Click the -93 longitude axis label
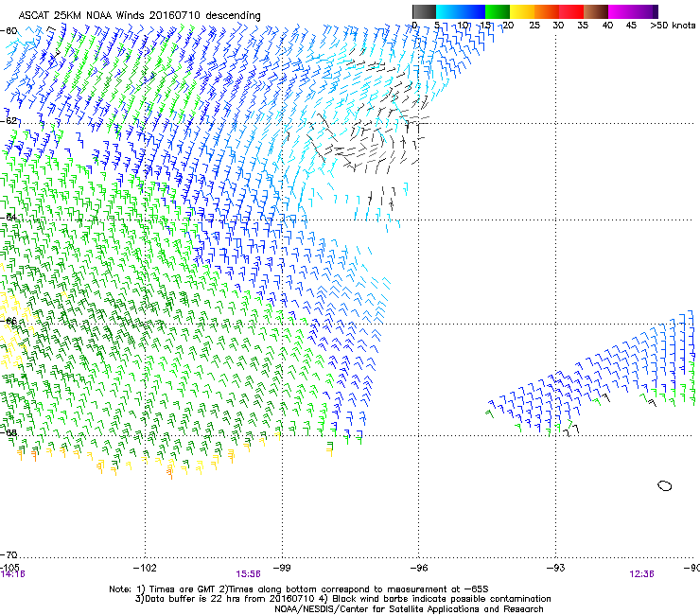Screen dimensions: 700x615 pyautogui.click(x=555, y=568)
